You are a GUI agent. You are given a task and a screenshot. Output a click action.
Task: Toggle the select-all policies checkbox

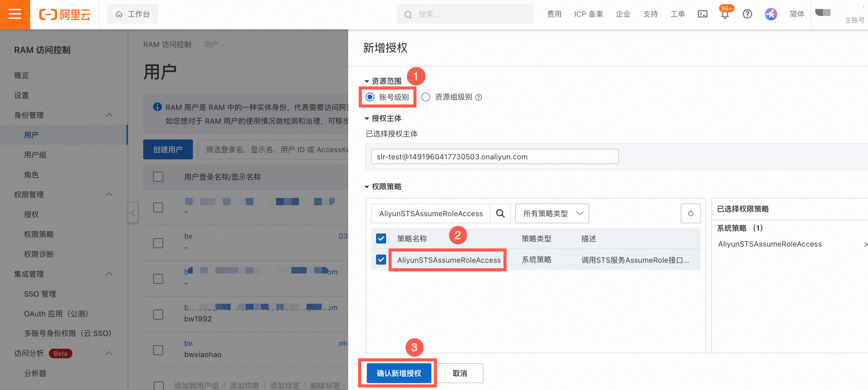tap(381, 238)
